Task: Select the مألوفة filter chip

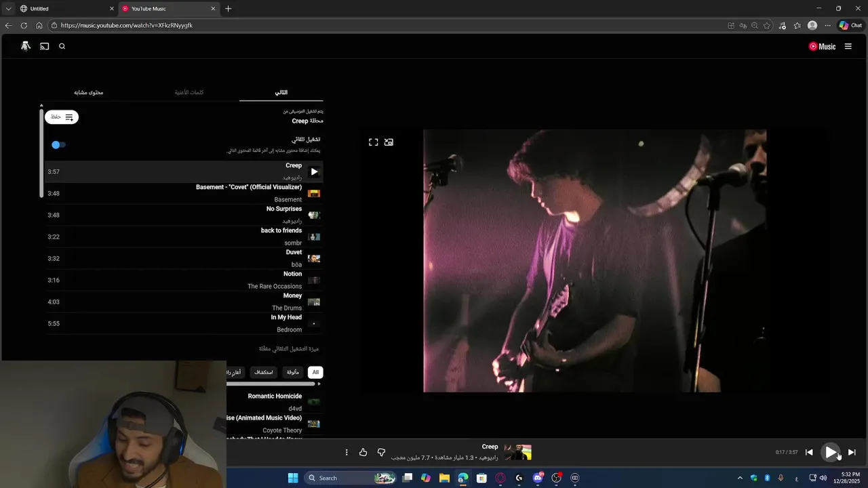Action: (x=292, y=372)
